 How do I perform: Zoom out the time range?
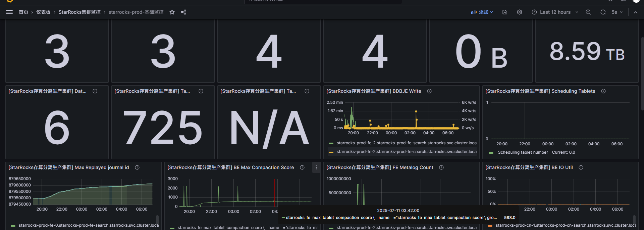588,12
